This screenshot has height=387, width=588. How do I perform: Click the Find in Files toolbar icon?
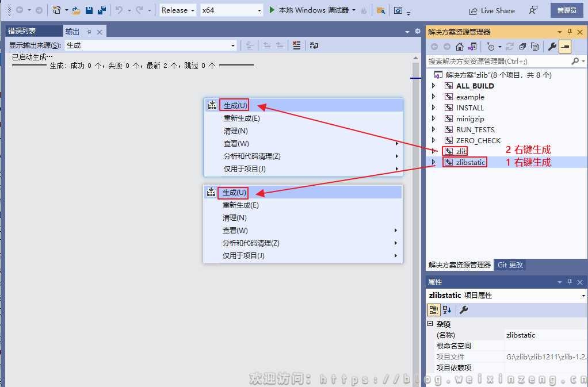click(381, 10)
